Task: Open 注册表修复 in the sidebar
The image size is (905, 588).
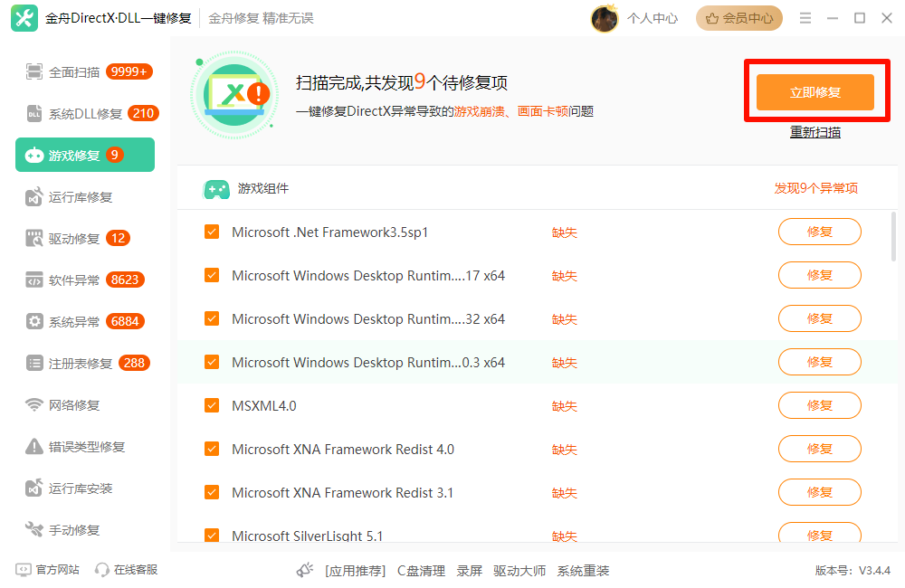Action: [x=85, y=363]
